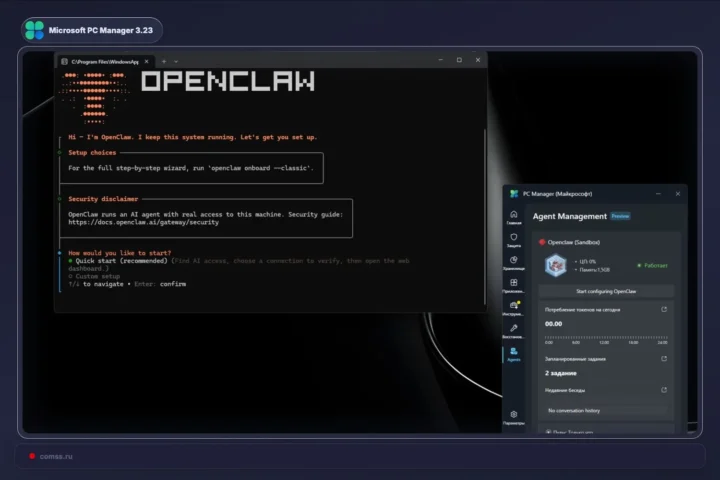Open the Приложения apps section

(514, 286)
